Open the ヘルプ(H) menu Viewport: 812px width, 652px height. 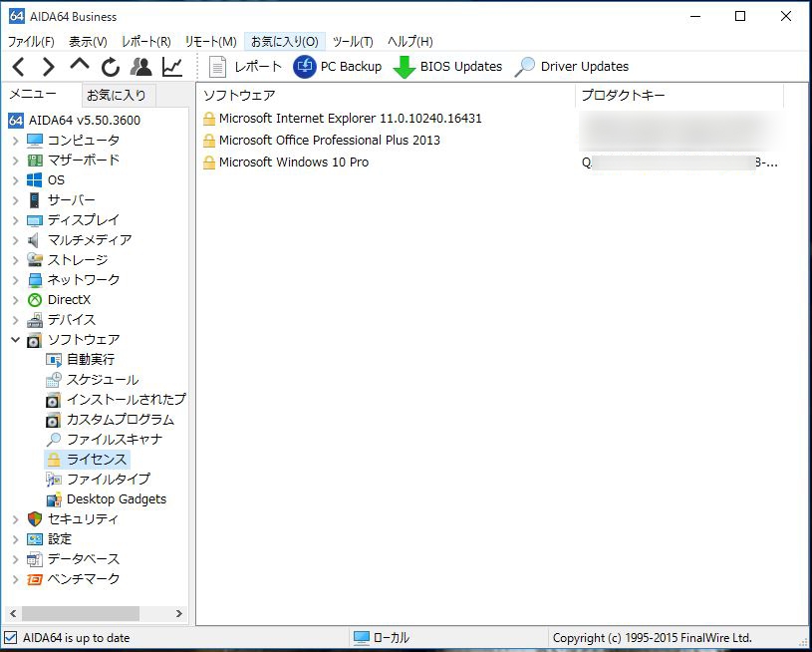(410, 42)
